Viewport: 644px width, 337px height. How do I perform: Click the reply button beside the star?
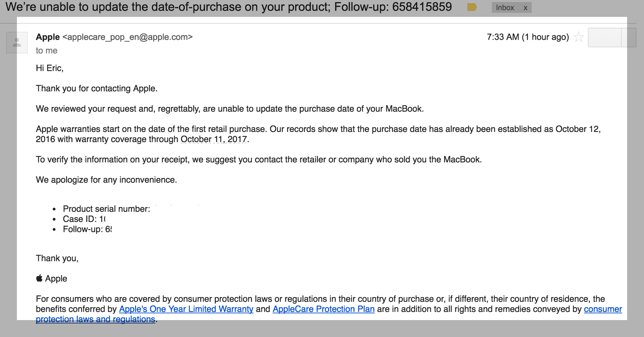point(605,38)
